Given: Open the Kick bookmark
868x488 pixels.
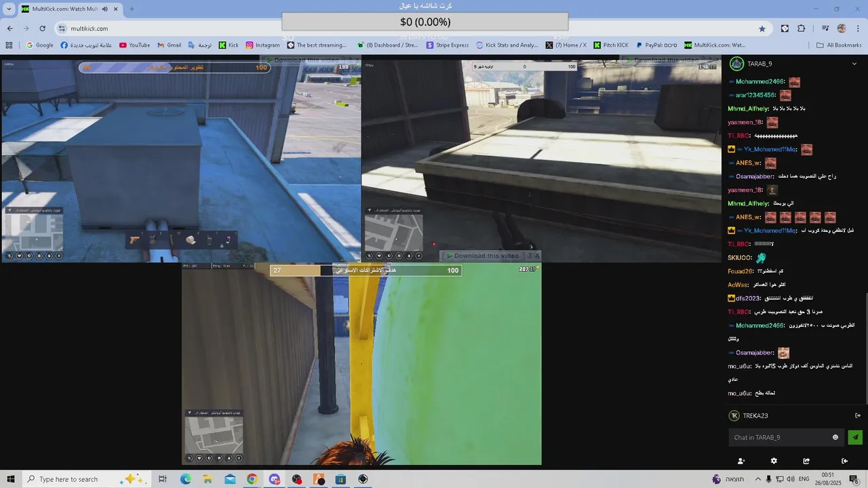Looking at the screenshot, I should (229, 45).
